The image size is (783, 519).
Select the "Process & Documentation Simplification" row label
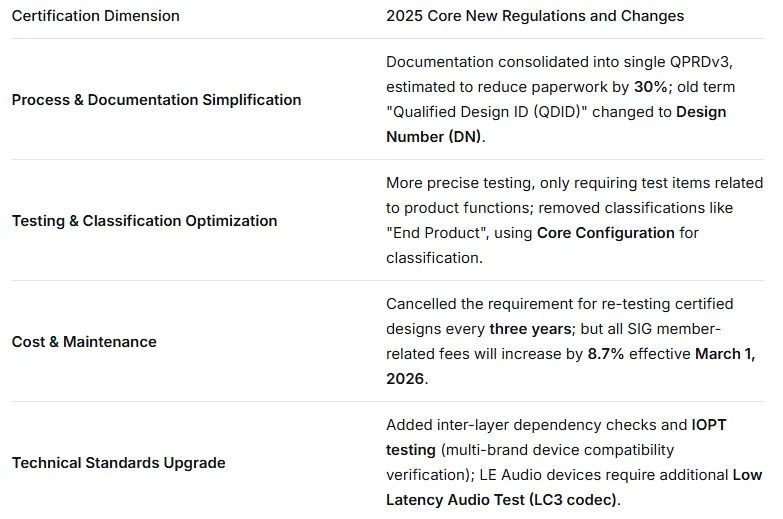click(x=156, y=100)
